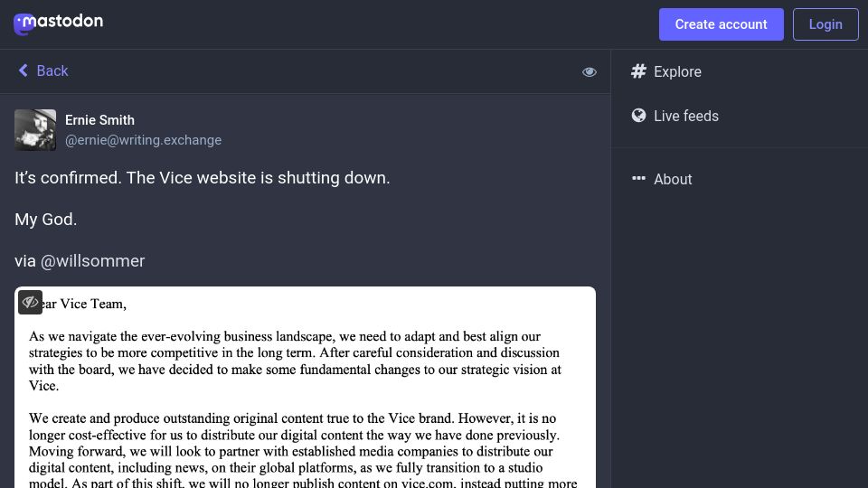Open the @willsommer mention
The width and height of the screenshot is (868, 488).
[92, 260]
